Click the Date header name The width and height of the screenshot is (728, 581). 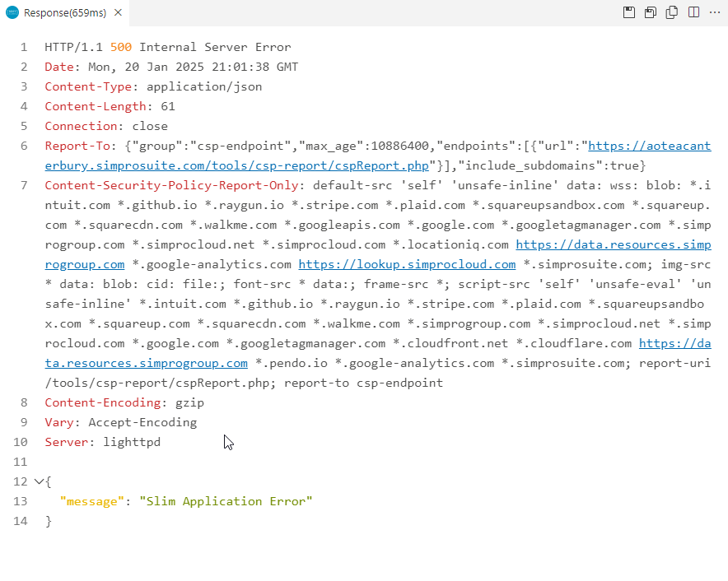[x=59, y=67]
